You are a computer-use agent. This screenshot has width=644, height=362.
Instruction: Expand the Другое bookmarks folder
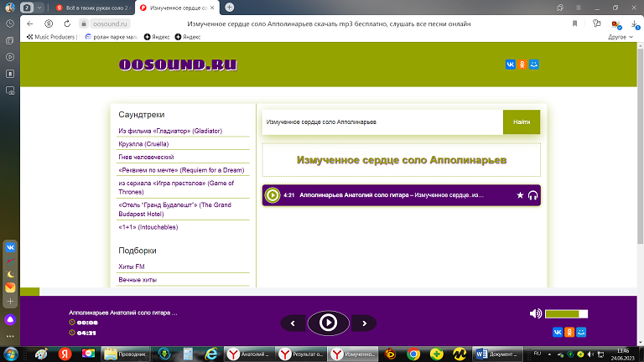(x=621, y=37)
